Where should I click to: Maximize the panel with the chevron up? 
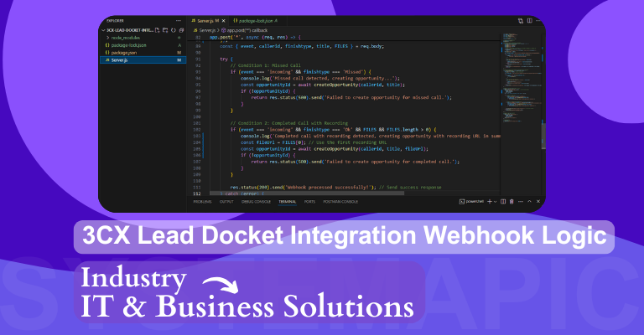(529, 202)
